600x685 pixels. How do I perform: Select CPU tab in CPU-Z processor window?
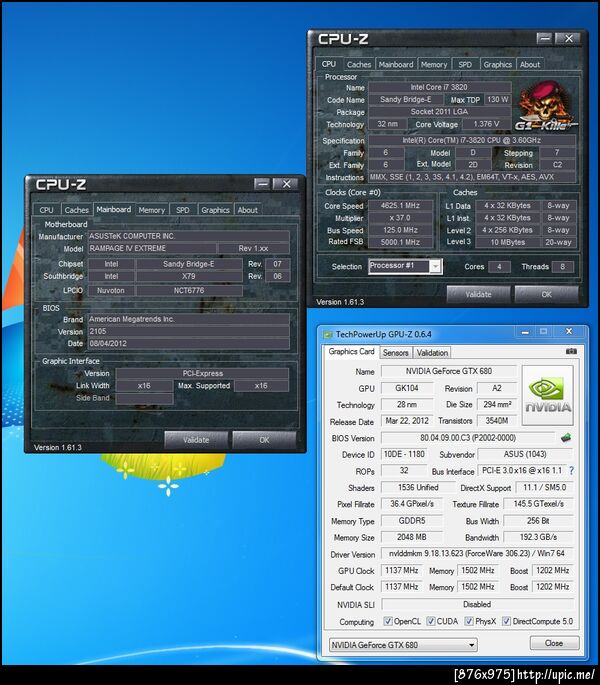tap(329, 64)
